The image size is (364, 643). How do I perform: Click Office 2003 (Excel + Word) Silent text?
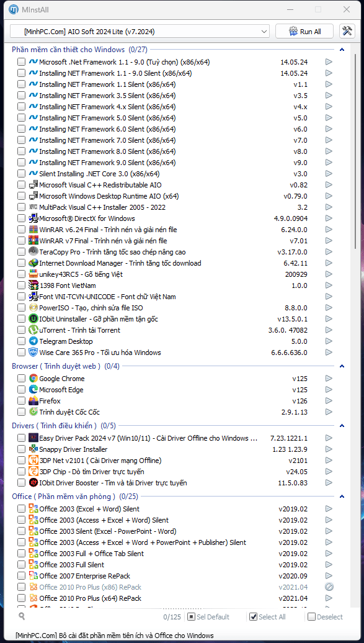click(x=89, y=509)
